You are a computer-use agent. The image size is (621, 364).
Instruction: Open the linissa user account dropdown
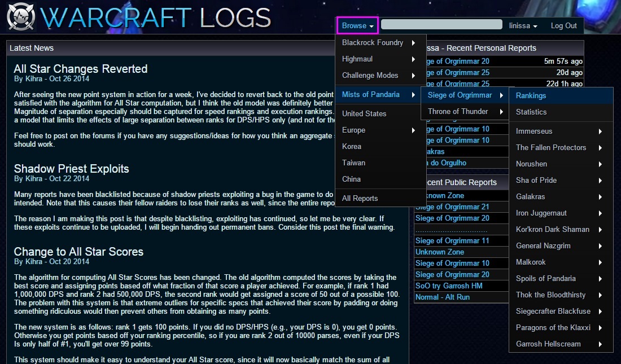[523, 26]
